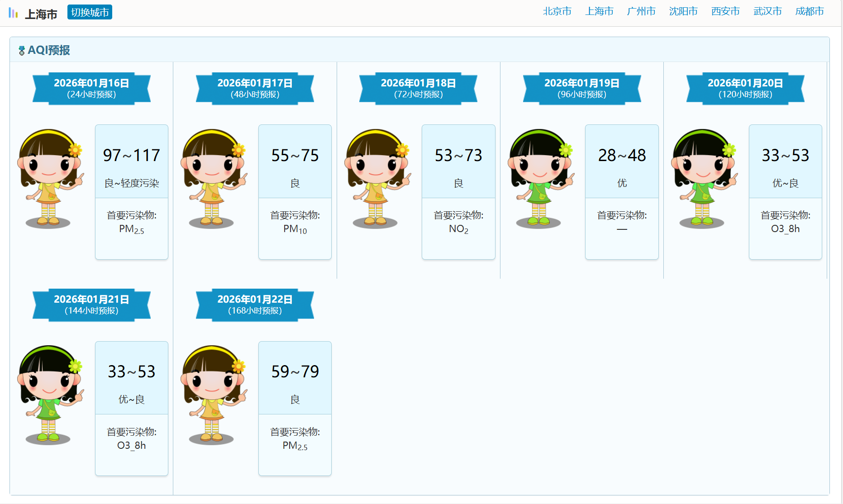
Task: Click the cartoon girl for 2026年01月17日
Action: click(x=213, y=178)
